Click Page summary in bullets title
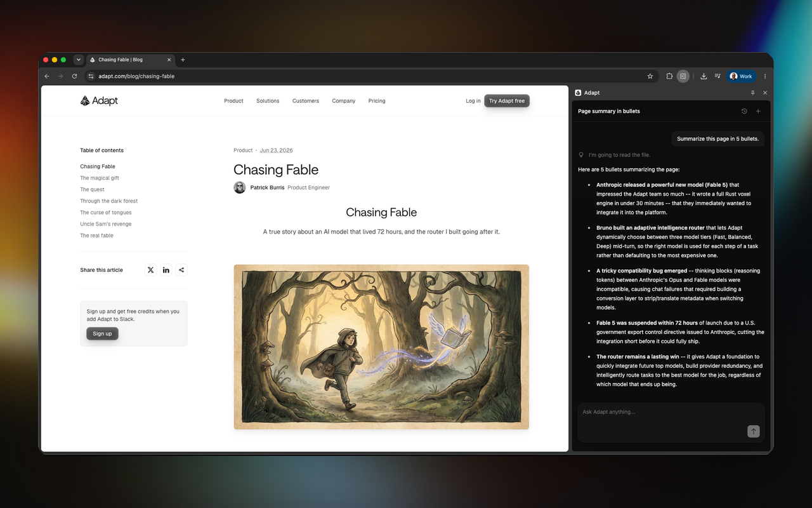The image size is (812, 508). coord(609,111)
